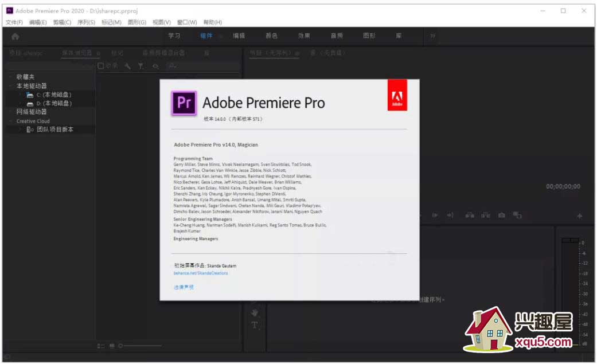Click left channel solo box atop audio meter
This screenshot has width=597, height=364.
tap(566, 240)
